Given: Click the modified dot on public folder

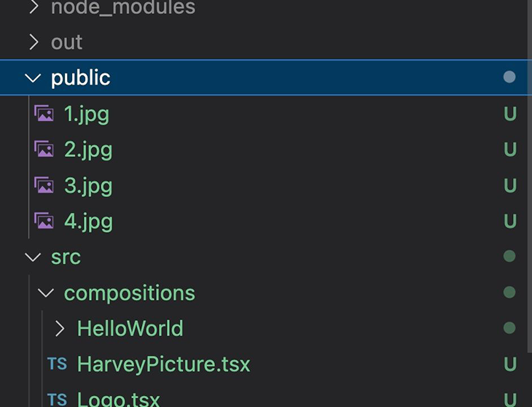Looking at the screenshot, I should click(509, 77).
